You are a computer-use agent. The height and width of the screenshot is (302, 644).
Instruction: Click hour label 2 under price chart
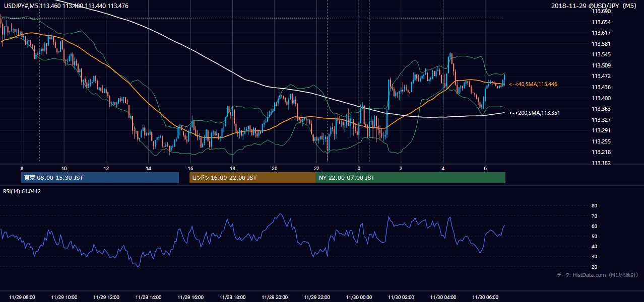tap(401, 168)
